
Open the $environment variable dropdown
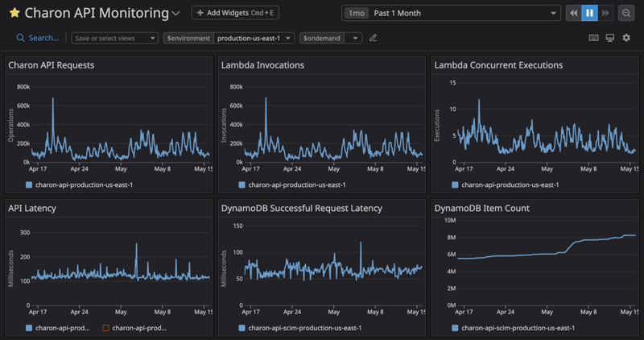tap(254, 38)
